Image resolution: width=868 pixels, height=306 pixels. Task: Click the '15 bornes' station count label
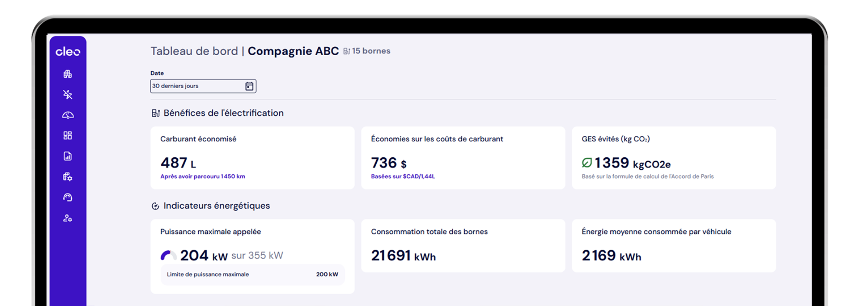[x=367, y=51]
